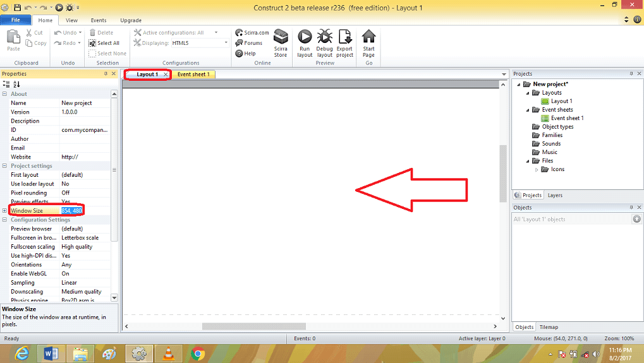Click the categorized view icon in Properties
The image size is (644, 363).
pyautogui.click(x=6, y=84)
